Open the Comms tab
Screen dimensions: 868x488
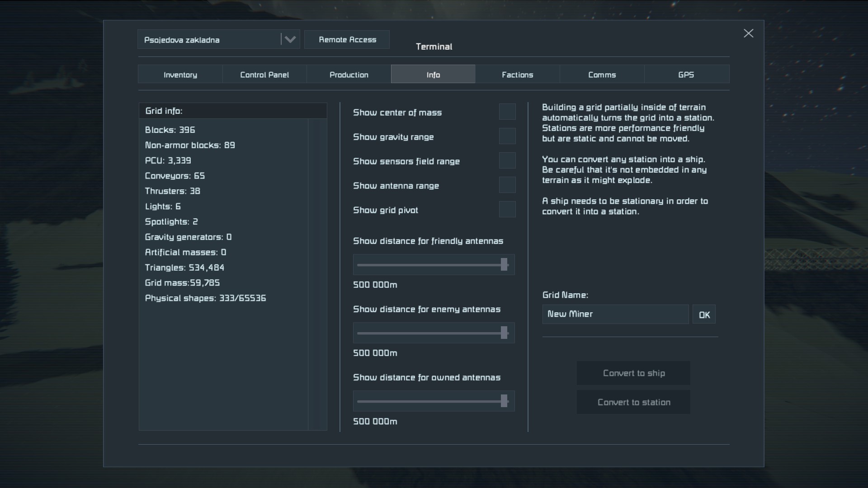(602, 75)
